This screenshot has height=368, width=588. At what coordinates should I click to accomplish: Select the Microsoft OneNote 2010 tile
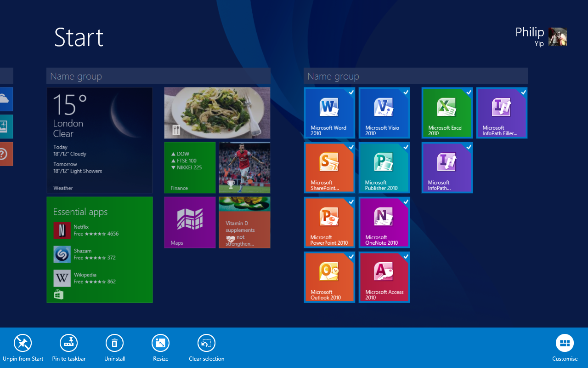click(384, 222)
